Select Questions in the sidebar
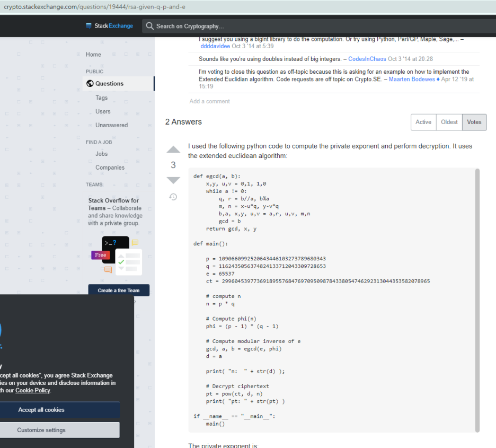The width and height of the screenshot is (496, 448). [x=119, y=84]
